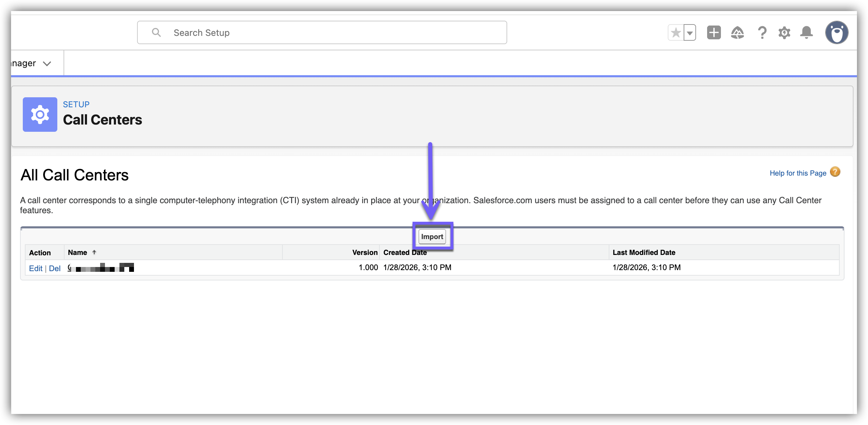Viewport: 868px width, 425px height.
Task: Open the favorites list dropdown arrow
Action: (690, 33)
